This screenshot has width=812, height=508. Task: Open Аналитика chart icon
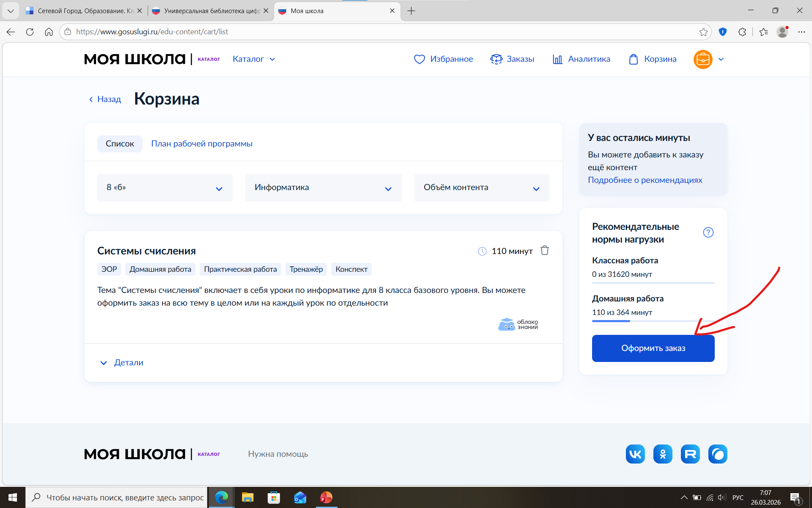(x=557, y=59)
